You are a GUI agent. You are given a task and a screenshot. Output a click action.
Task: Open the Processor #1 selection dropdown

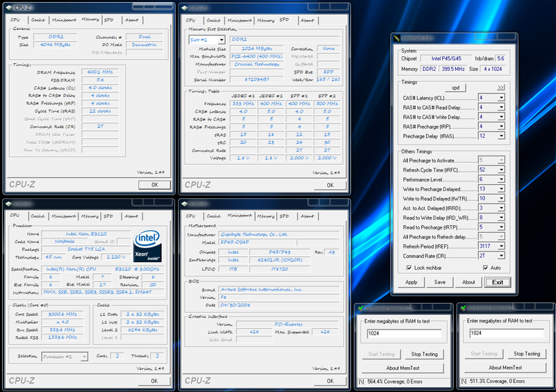click(x=84, y=357)
